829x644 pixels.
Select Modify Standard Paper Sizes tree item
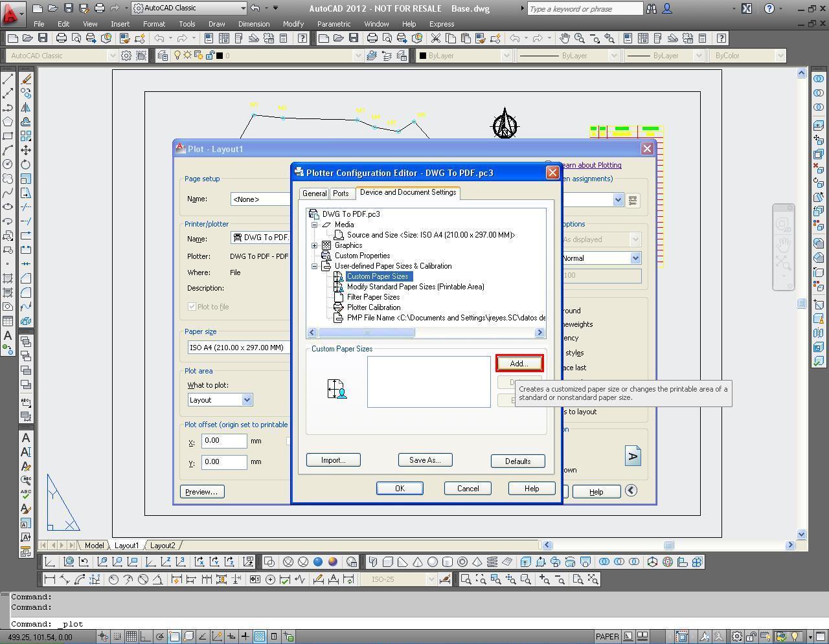click(415, 287)
